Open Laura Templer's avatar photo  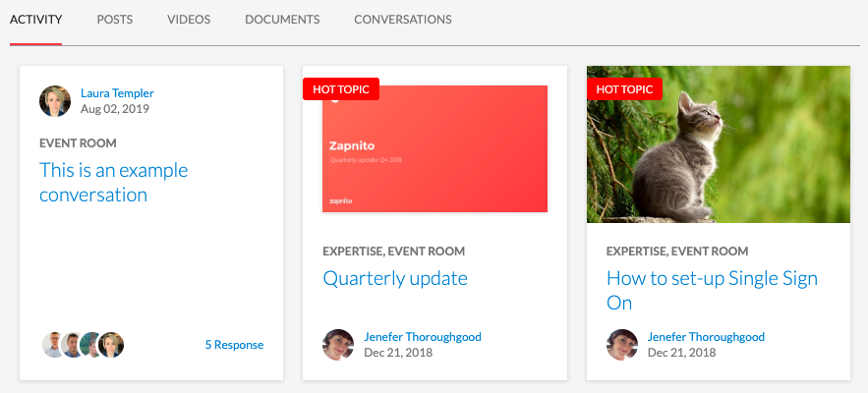click(55, 101)
